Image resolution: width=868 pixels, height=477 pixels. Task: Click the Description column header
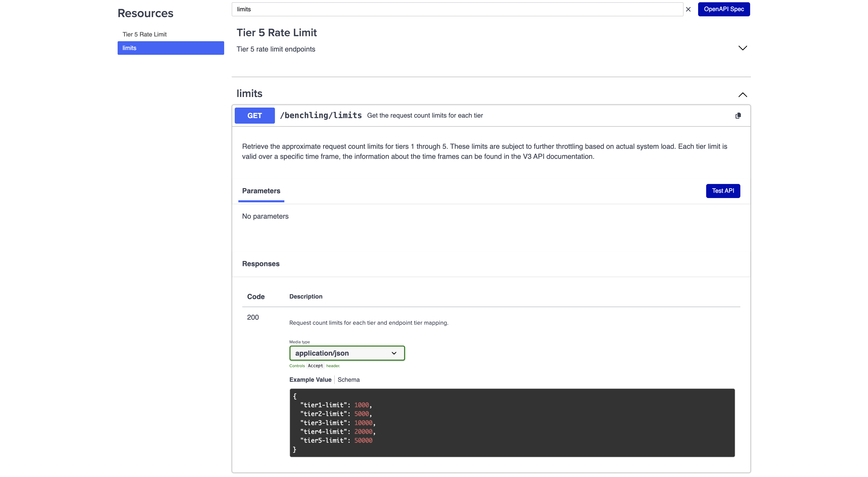(x=306, y=297)
